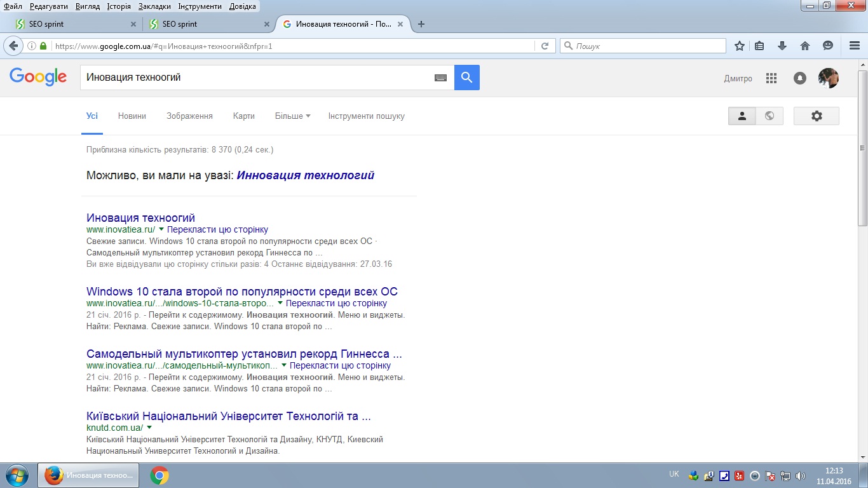Open Windows 10 стала второй result
This screenshot has width=868, height=488.
coord(242,292)
